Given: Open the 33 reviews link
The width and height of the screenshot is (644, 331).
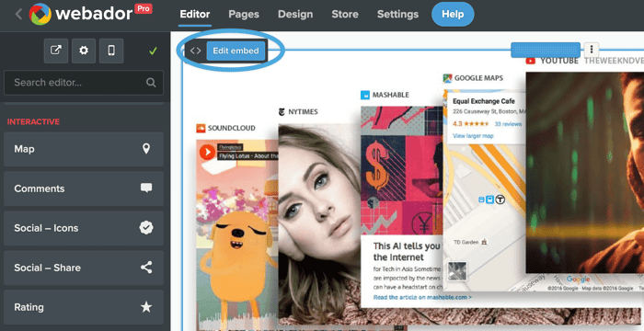Looking at the screenshot, I should point(508,124).
